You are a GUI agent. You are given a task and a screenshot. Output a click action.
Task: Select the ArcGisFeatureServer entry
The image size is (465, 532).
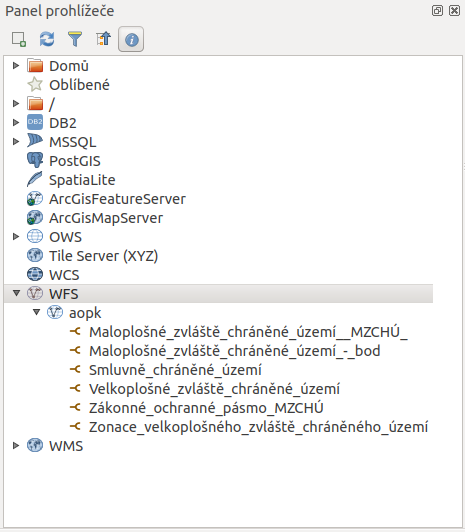point(117,199)
